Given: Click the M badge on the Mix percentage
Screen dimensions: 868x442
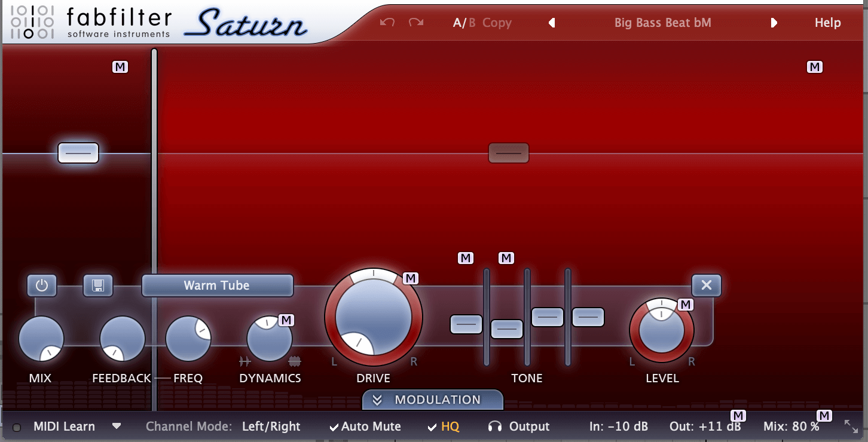Looking at the screenshot, I should coord(825,416).
